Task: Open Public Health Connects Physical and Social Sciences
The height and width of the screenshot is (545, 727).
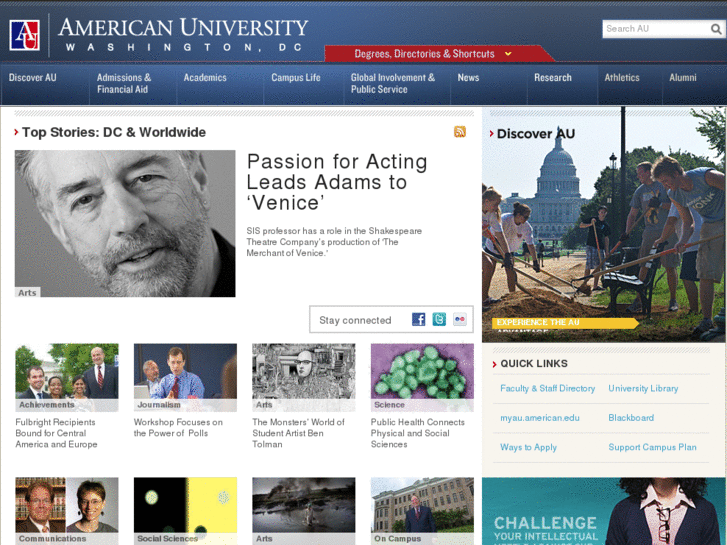Action: click(x=417, y=433)
